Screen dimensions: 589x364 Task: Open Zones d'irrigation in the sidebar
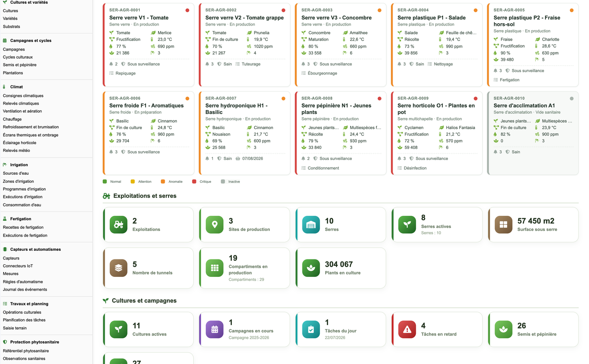pos(18,181)
